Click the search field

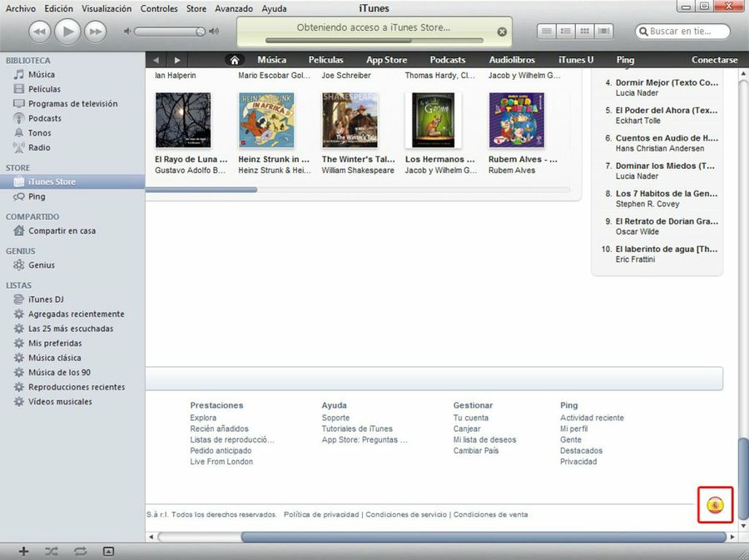coord(685,32)
